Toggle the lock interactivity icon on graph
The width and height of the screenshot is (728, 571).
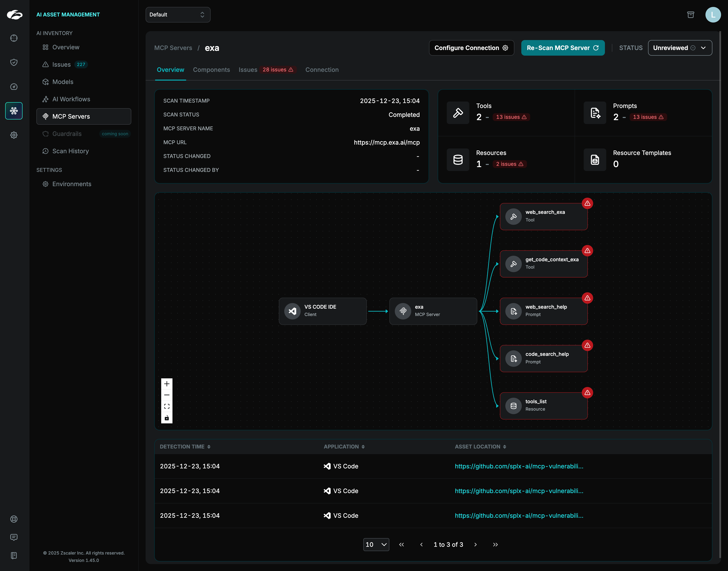coord(167,418)
